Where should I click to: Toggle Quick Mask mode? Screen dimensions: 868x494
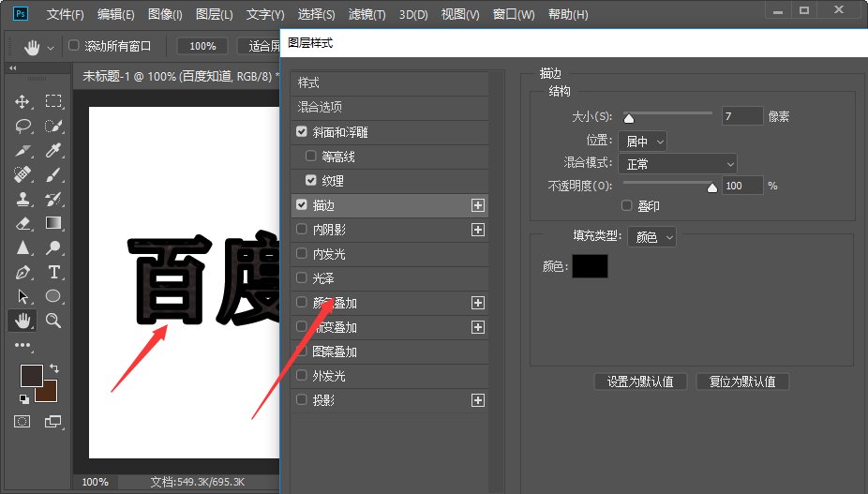[22, 422]
